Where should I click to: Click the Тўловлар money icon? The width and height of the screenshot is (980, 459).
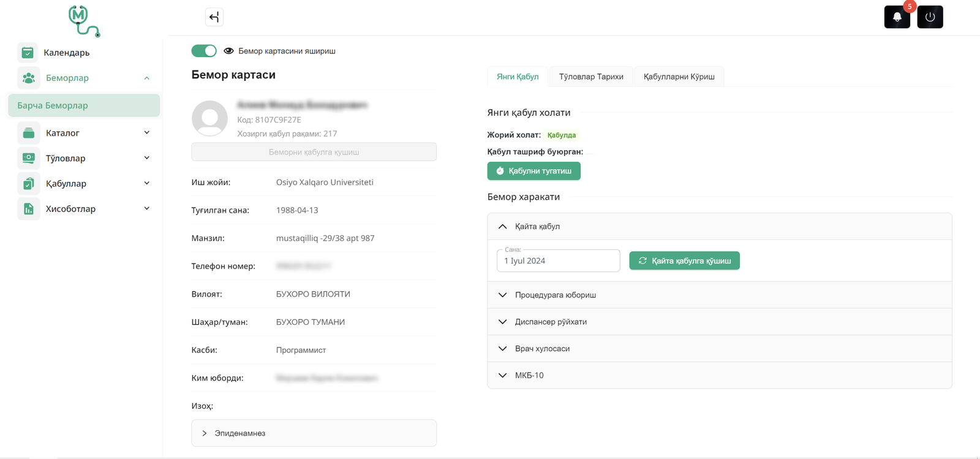[x=28, y=158]
